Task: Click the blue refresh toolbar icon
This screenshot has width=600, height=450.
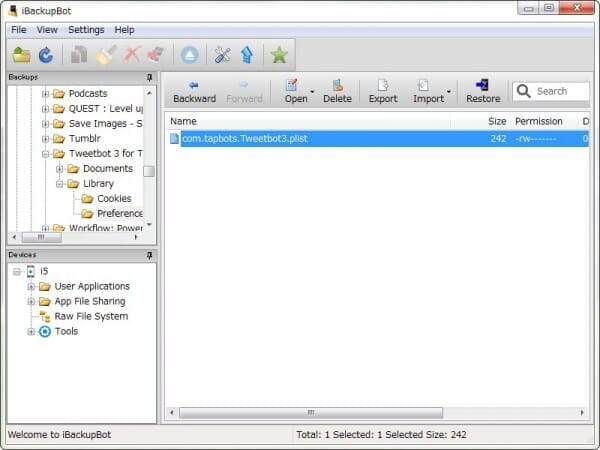Action: click(x=45, y=55)
